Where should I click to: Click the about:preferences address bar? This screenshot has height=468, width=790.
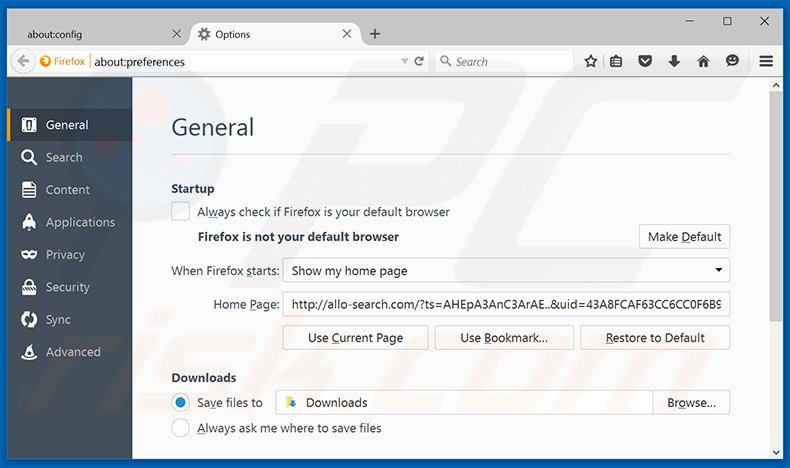(x=246, y=61)
